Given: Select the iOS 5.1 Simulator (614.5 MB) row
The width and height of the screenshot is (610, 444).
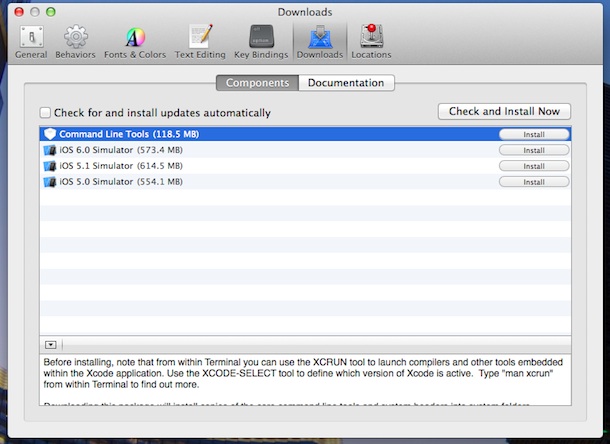Looking at the screenshot, I should (x=305, y=166).
